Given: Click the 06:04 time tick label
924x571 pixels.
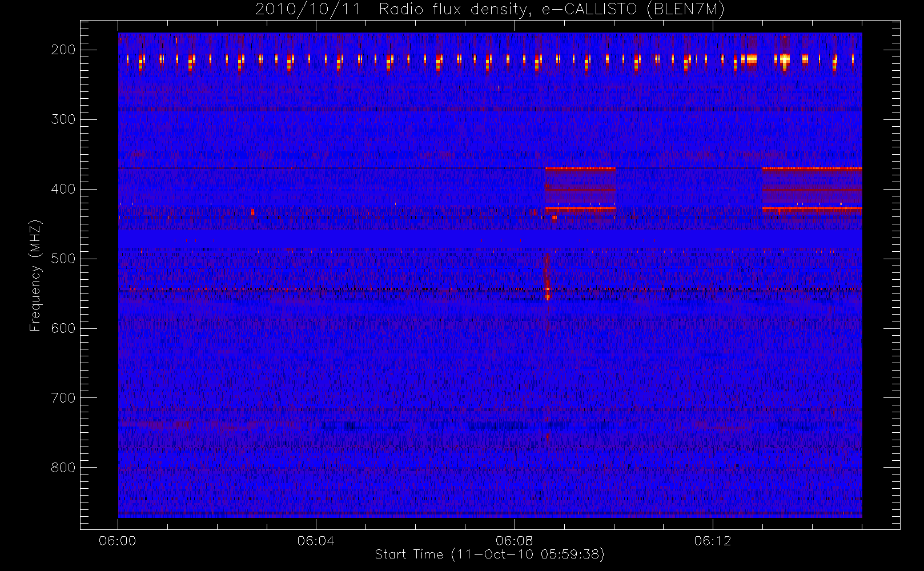Looking at the screenshot, I should click(316, 541).
